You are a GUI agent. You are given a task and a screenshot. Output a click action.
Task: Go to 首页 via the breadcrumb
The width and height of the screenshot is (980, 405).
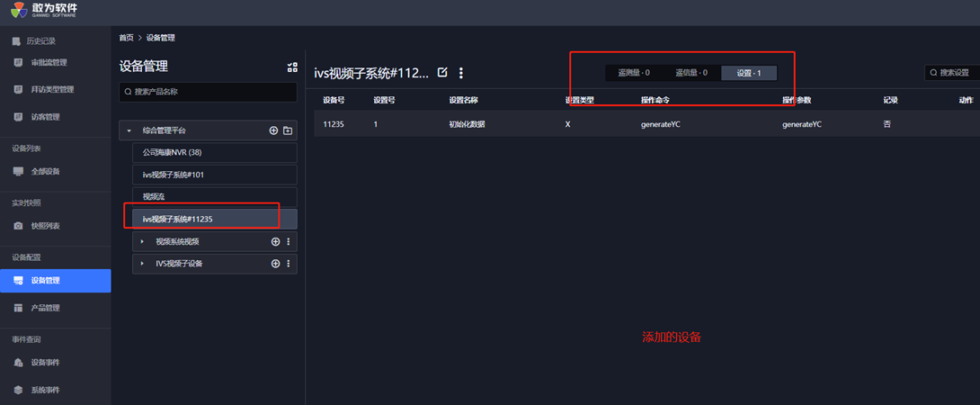pyautogui.click(x=126, y=38)
